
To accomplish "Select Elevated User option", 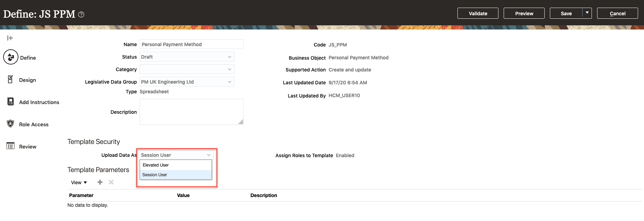I will (156, 165).
